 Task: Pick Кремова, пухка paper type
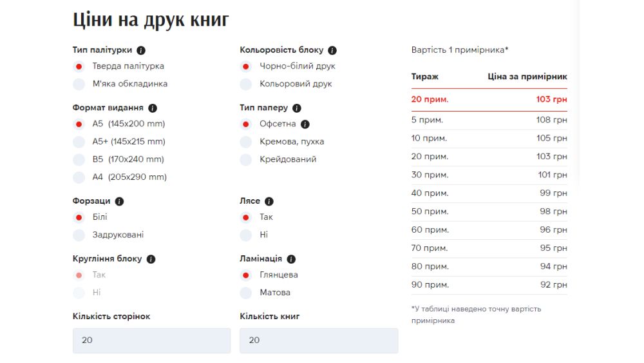(246, 142)
